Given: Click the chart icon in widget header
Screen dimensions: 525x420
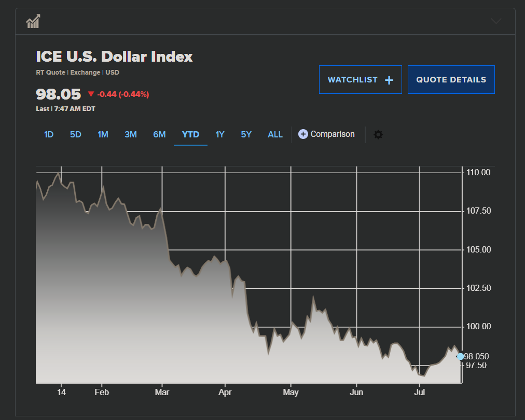Looking at the screenshot, I should tap(34, 21).
